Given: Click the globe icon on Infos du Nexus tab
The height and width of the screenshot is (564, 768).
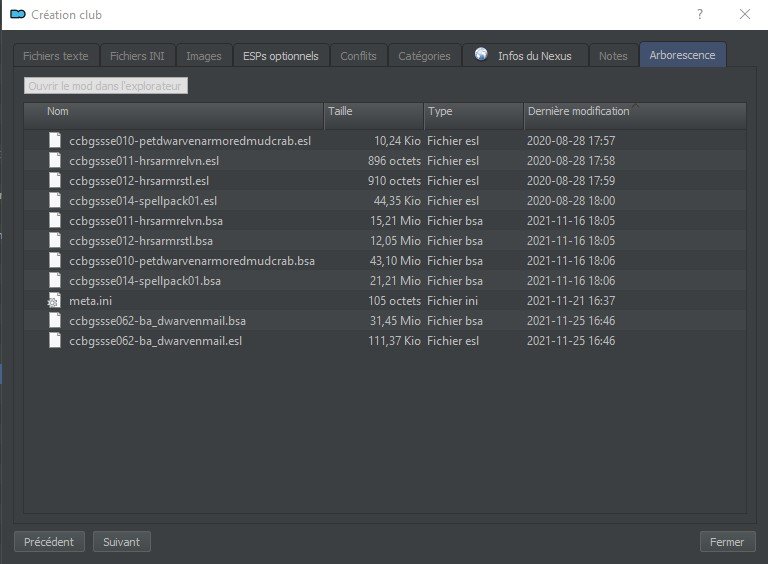Looking at the screenshot, I should 481,54.
